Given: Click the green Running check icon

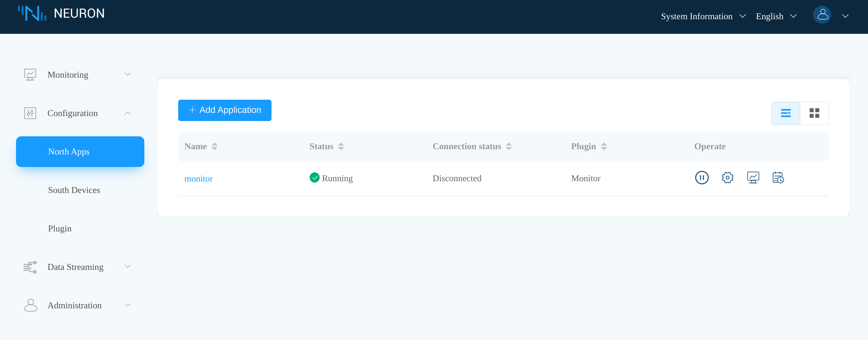Looking at the screenshot, I should pos(314,177).
